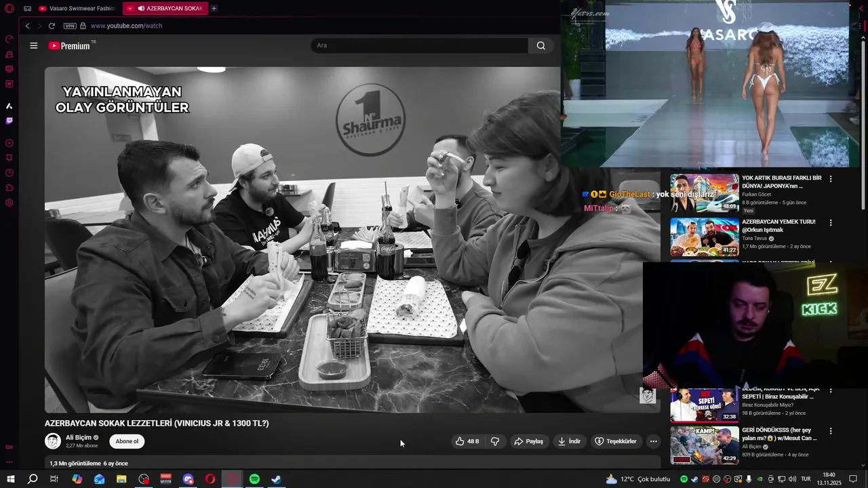Click the page scrollbar down arrow

[863, 465]
